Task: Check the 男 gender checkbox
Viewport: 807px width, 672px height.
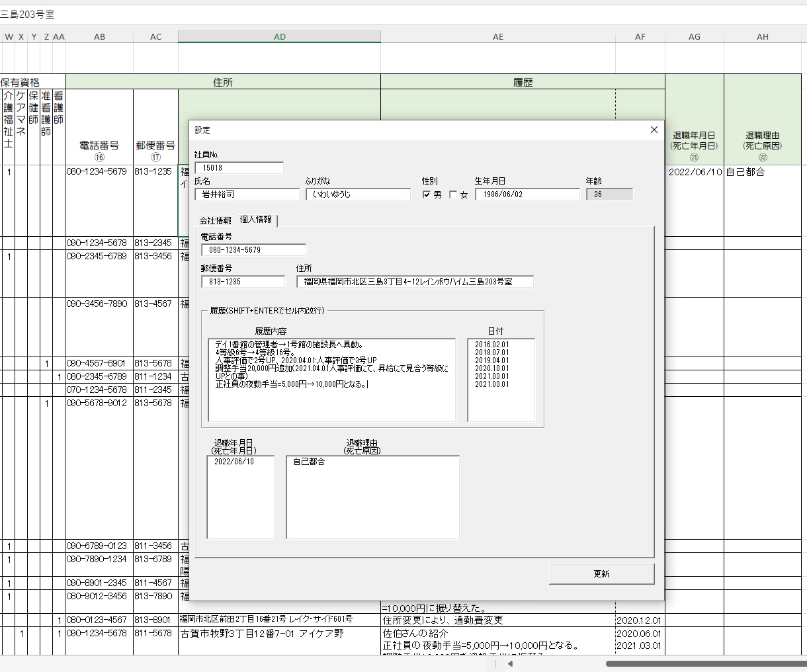Action: 427,194
